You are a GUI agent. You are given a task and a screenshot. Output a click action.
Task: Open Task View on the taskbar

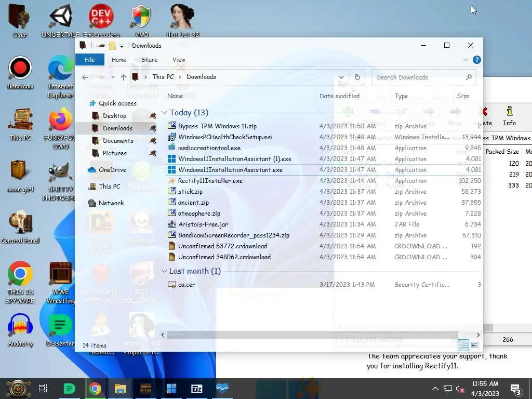[x=43, y=389]
